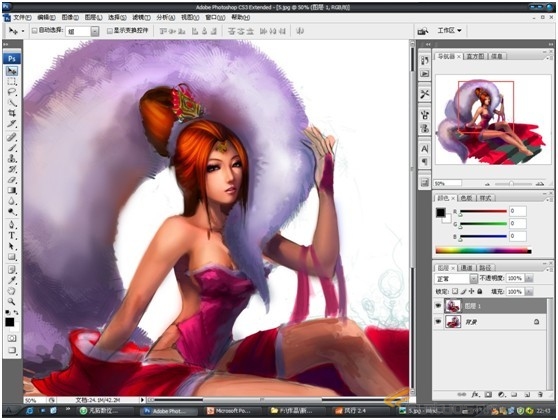Switch to the 色板 tab
The height and width of the screenshot is (420, 558).
pyautogui.click(x=467, y=198)
